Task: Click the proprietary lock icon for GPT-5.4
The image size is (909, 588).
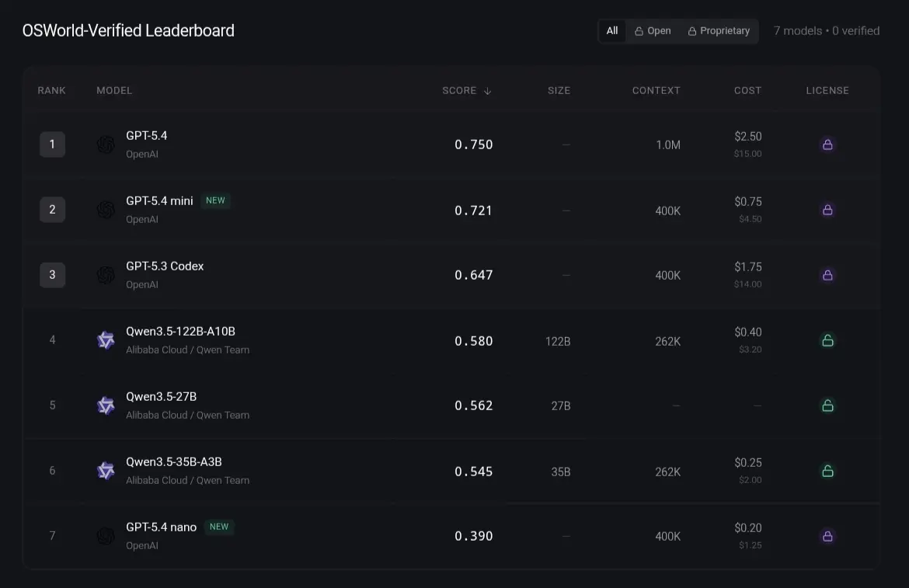Action: click(x=827, y=144)
